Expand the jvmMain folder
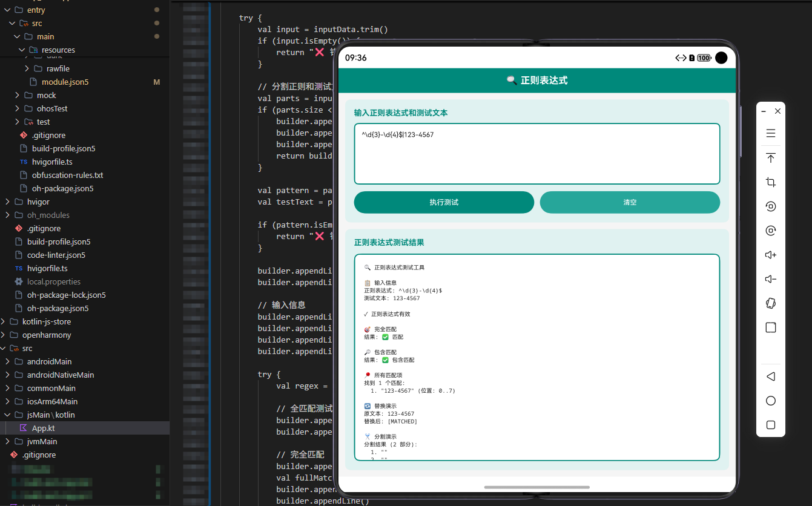This screenshot has height=506, width=812. click(x=7, y=441)
